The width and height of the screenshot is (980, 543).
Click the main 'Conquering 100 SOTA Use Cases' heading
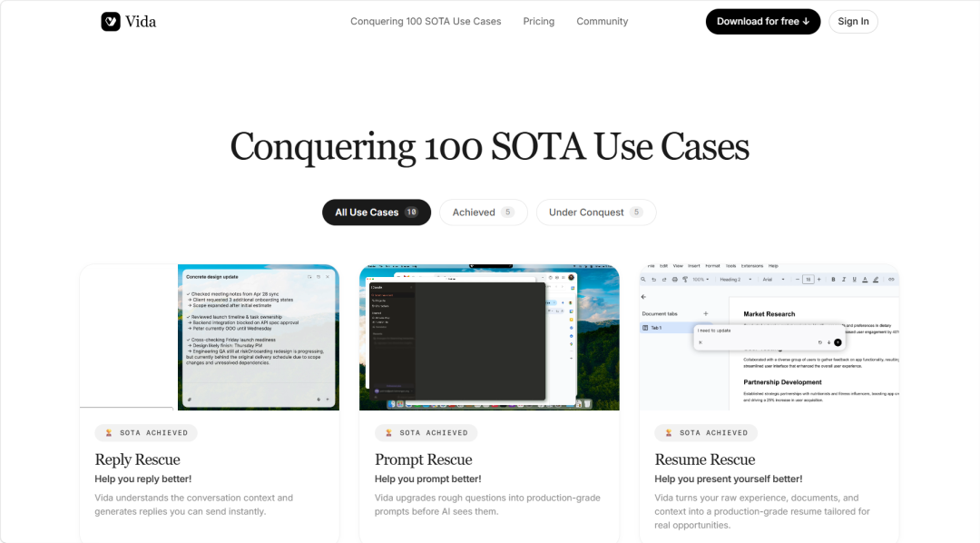490,148
